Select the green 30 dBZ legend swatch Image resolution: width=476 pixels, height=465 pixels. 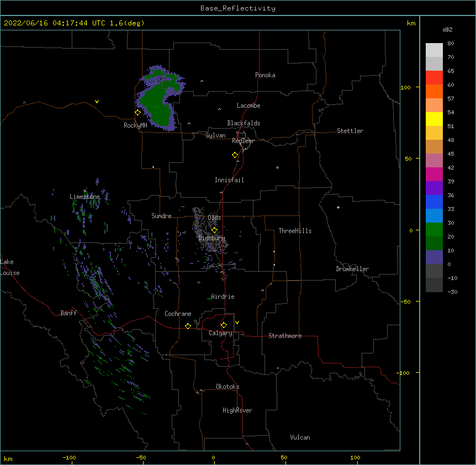tap(434, 230)
